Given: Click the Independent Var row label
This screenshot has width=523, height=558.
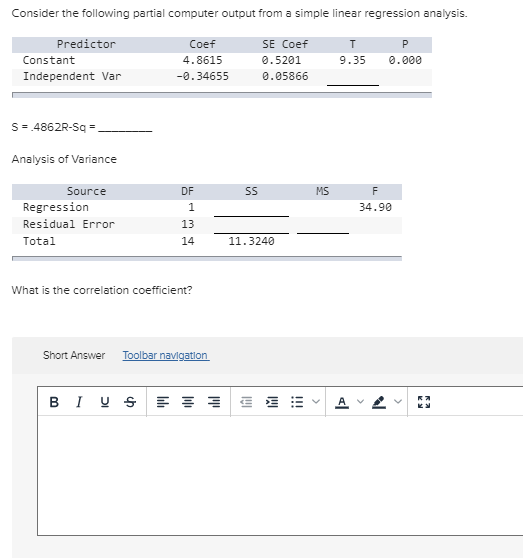Looking at the screenshot, I should point(72,76).
